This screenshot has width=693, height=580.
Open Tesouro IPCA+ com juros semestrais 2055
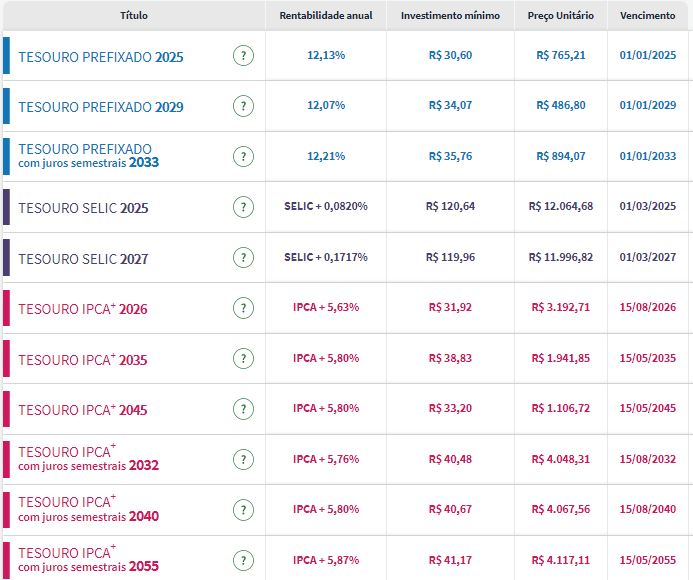pos(88,559)
